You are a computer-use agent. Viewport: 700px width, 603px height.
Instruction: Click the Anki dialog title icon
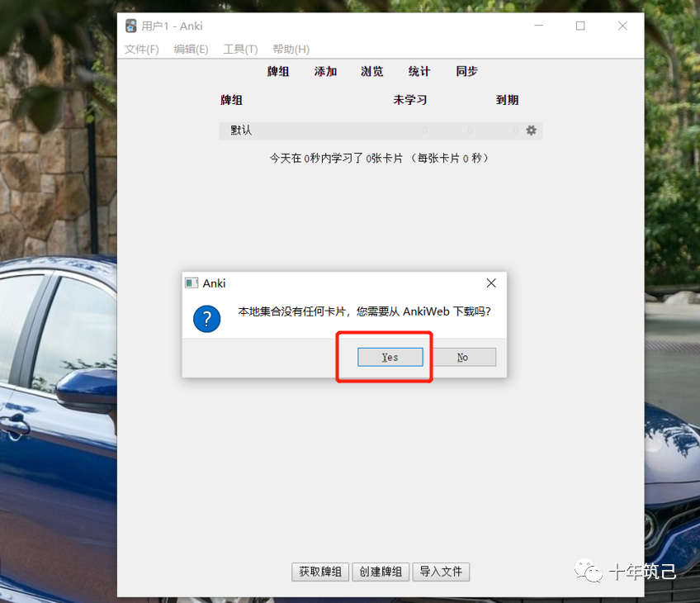(192, 283)
